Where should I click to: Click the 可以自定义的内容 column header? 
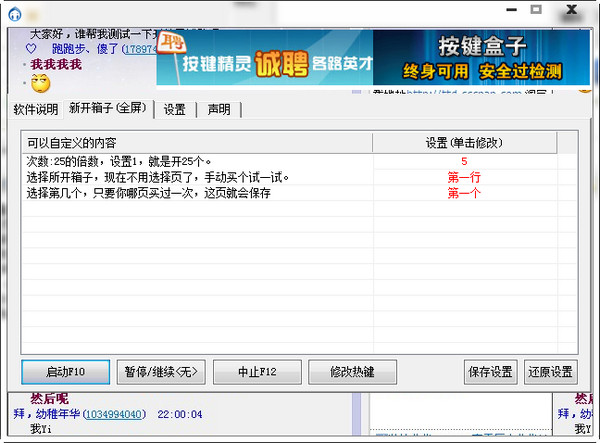click(x=197, y=143)
